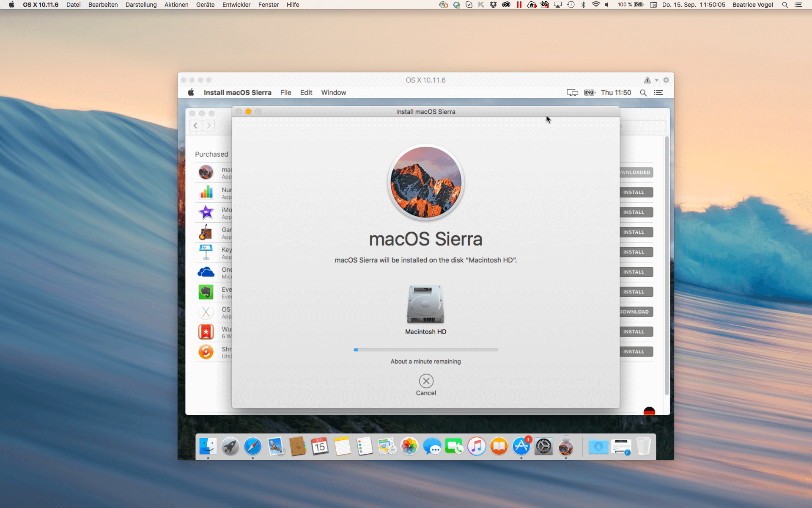The height and width of the screenshot is (508, 812).
Task: Open Messages chat bubble icon in dock
Action: [432, 446]
